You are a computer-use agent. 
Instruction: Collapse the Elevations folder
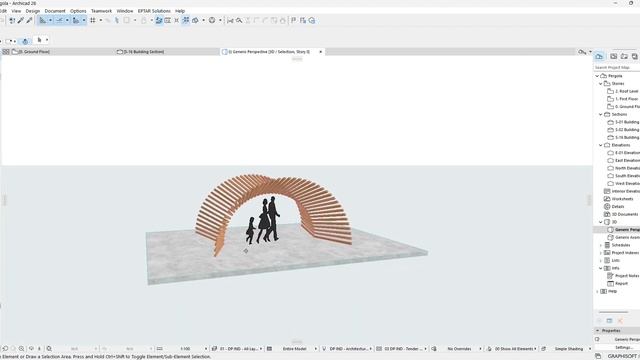(x=600, y=145)
